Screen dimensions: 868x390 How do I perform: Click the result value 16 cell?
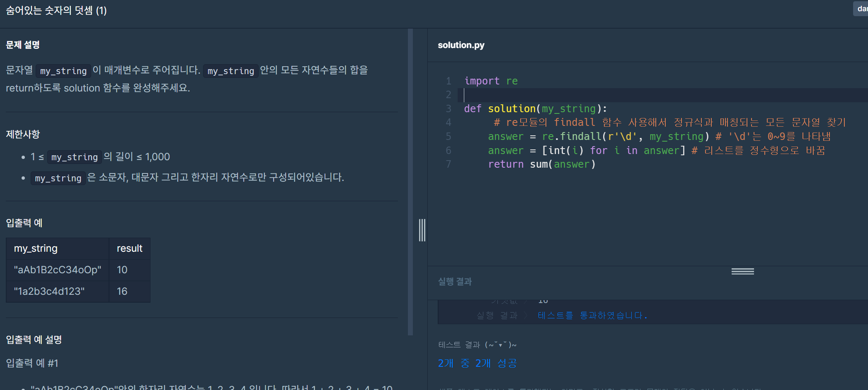tap(129, 291)
